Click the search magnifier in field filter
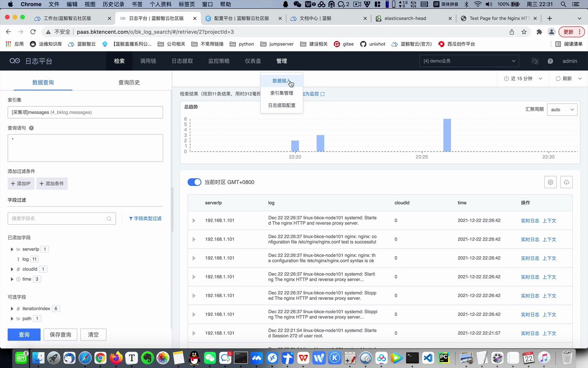 (x=109, y=219)
